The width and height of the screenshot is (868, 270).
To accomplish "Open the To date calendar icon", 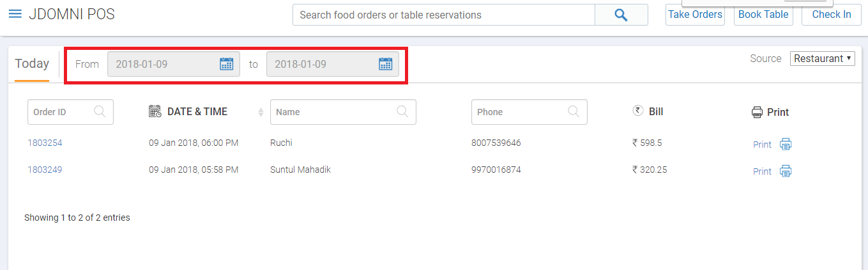I will (386, 64).
